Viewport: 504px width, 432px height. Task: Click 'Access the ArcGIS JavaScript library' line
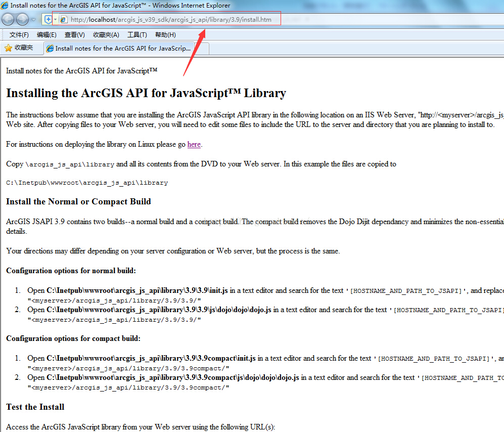tap(141, 427)
